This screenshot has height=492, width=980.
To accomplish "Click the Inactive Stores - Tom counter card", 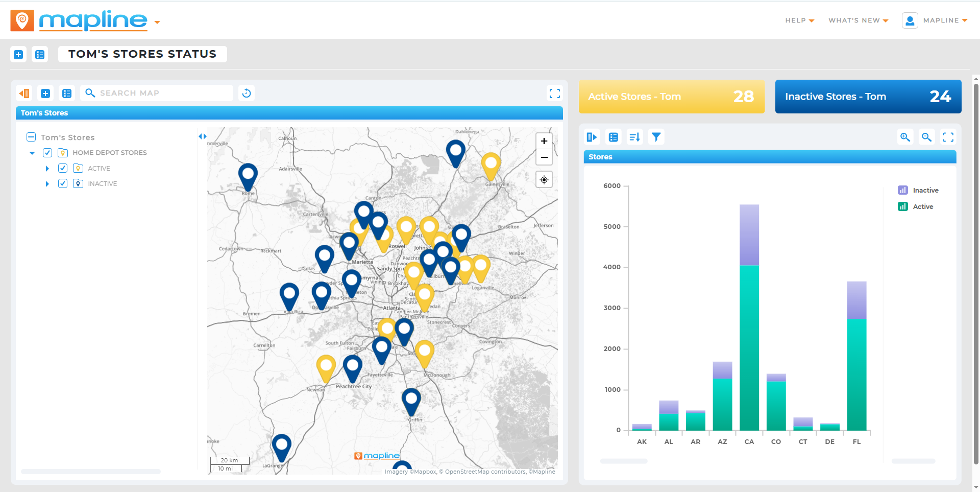I will pos(868,97).
